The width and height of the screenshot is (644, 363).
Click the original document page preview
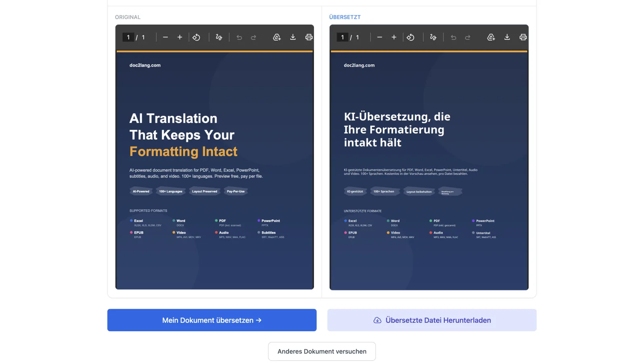tap(215, 170)
